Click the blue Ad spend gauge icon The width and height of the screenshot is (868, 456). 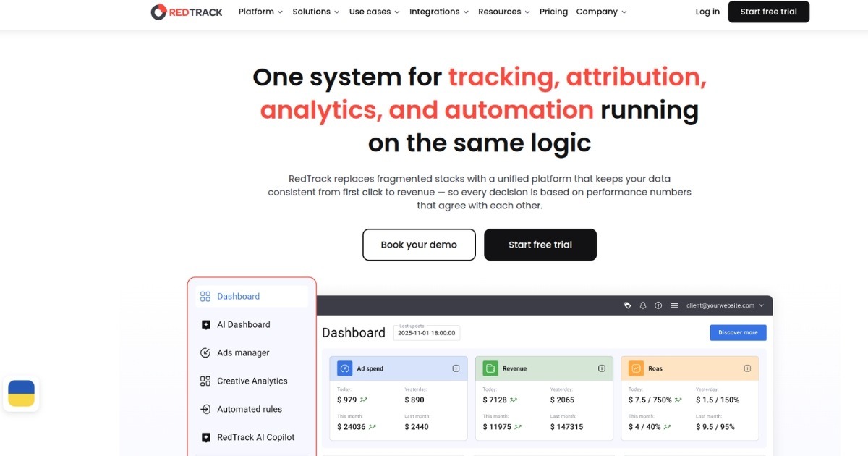345,368
